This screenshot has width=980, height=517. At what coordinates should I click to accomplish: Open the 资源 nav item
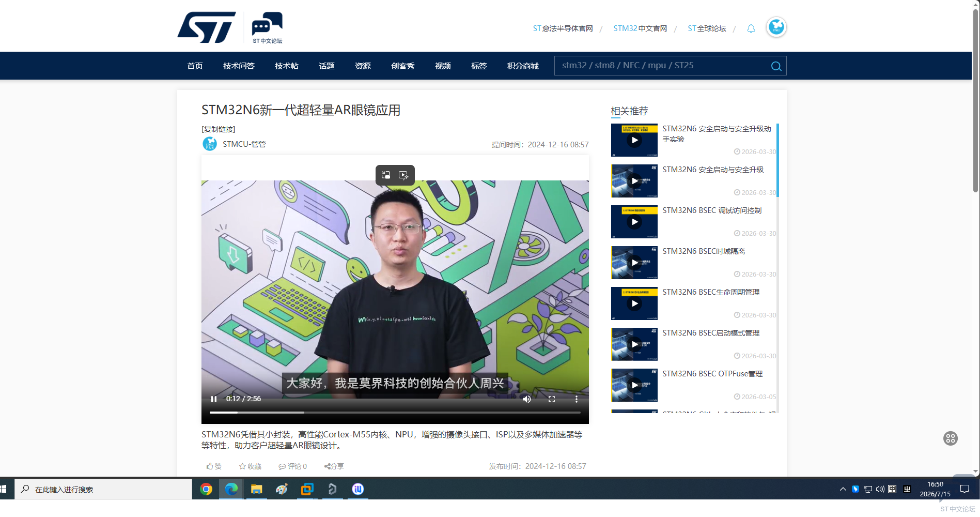click(x=363, y=66)
